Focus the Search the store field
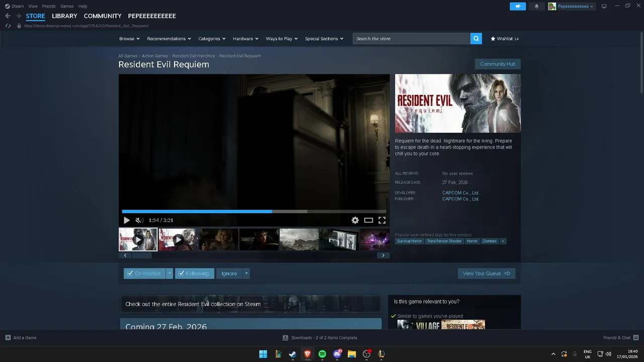The height and width of the screenshot is (362, 644). click(412, 39)
